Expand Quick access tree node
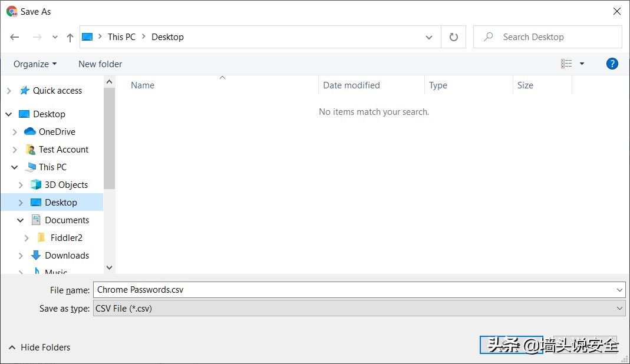This screenshot has height=364, width=630. (x=9, y=91)
